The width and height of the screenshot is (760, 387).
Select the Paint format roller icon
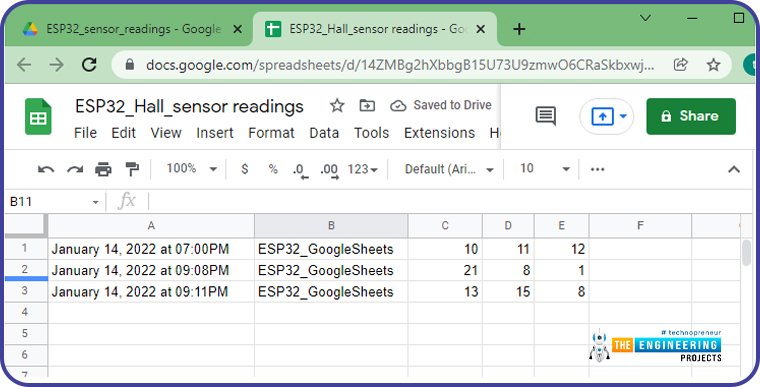[132, 169]
